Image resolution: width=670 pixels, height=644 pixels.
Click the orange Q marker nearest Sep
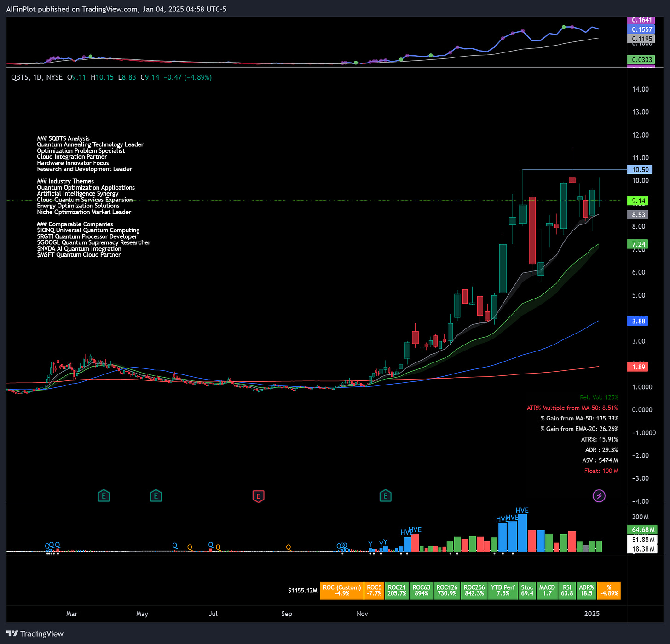pyautogui.click(x=289, y=547)
